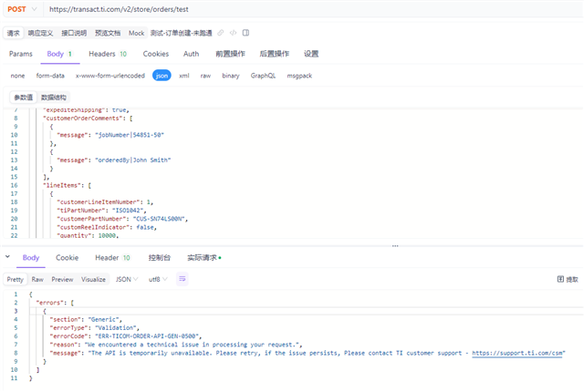The height and width of the screenshot is (392, 584).
Task: Open the Cookies tab
Action: (156, 54)
